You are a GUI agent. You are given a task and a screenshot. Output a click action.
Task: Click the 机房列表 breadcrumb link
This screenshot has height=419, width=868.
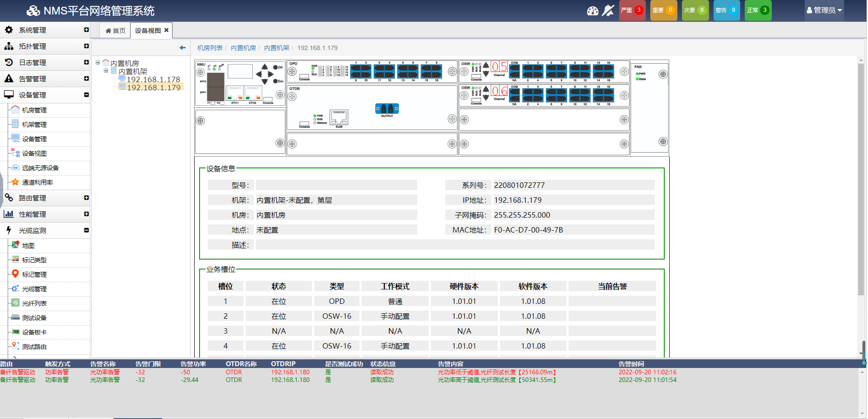[x=210, y=48]
